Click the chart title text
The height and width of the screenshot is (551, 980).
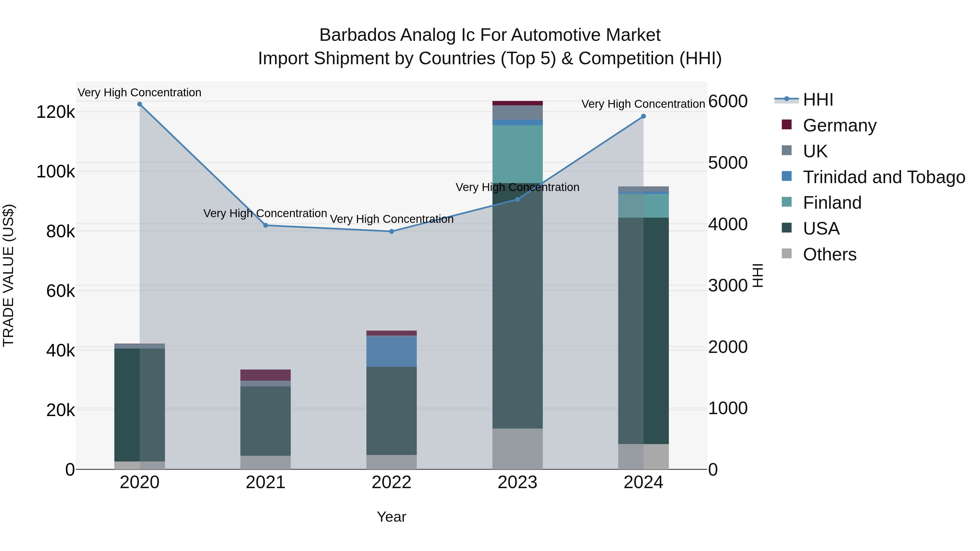490,47
